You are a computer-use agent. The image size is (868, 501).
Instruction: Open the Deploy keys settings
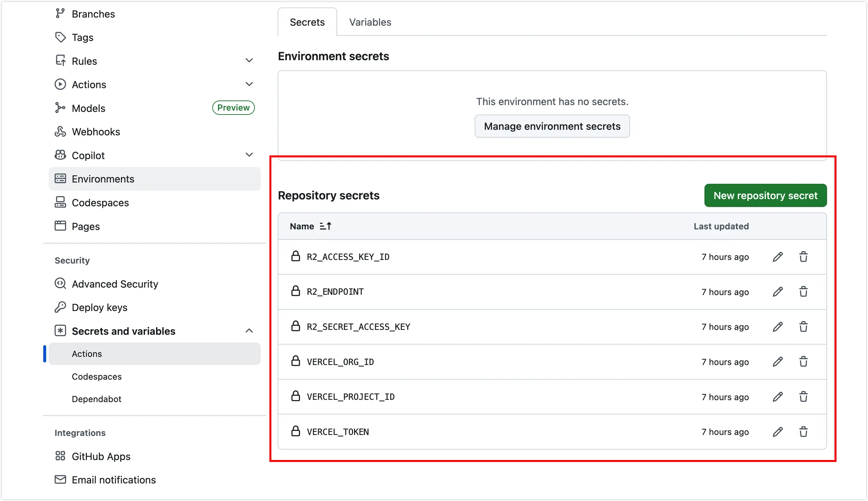99,307
